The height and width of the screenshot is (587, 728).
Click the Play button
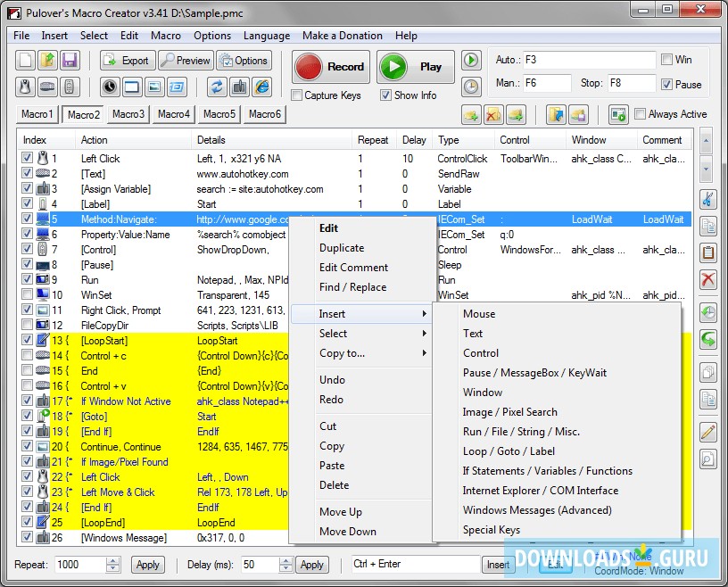[x=416, y=67]
